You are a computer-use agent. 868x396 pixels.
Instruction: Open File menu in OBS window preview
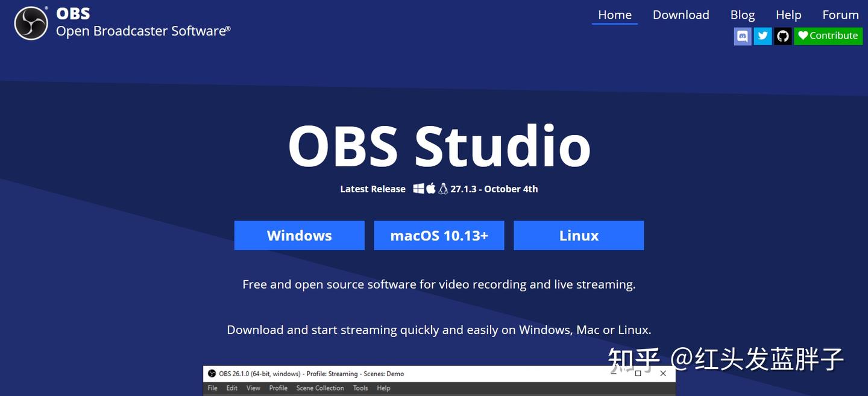[213, 388]
